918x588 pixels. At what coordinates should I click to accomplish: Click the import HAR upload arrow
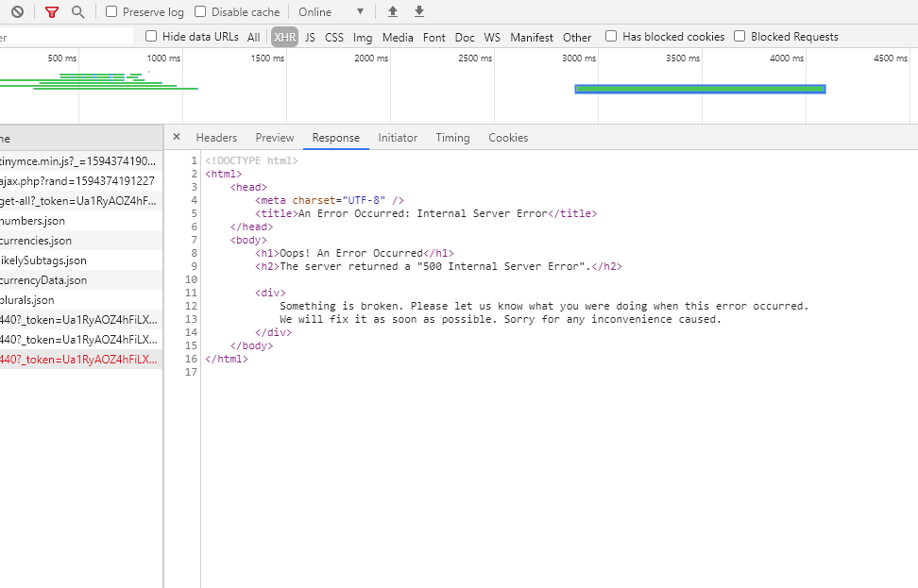(393, 12)
